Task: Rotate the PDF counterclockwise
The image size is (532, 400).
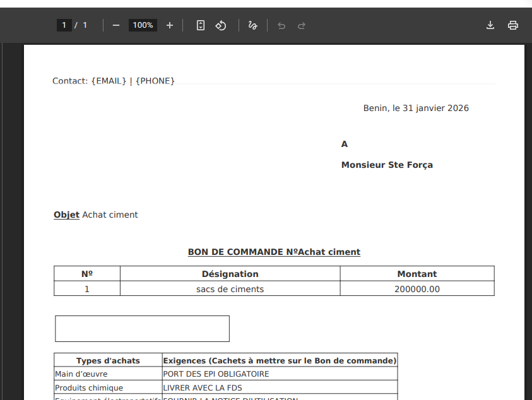Action: pos(221,25)
